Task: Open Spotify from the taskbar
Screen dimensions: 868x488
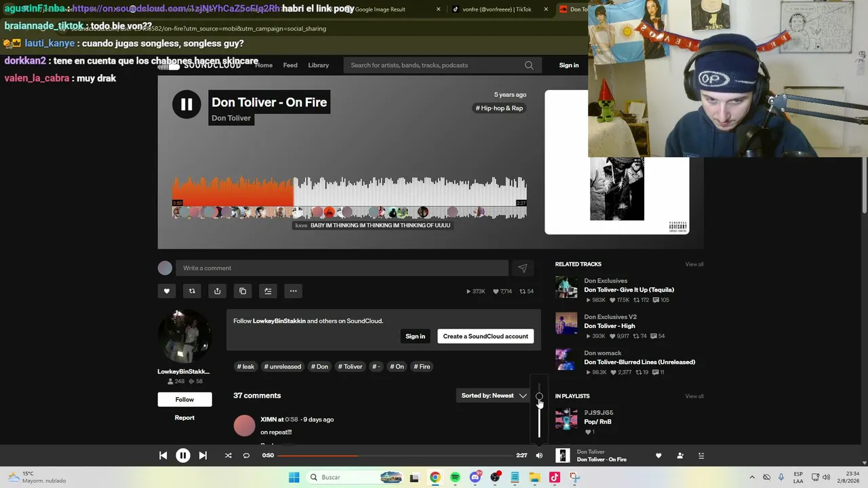Action: tap(455, 477)
